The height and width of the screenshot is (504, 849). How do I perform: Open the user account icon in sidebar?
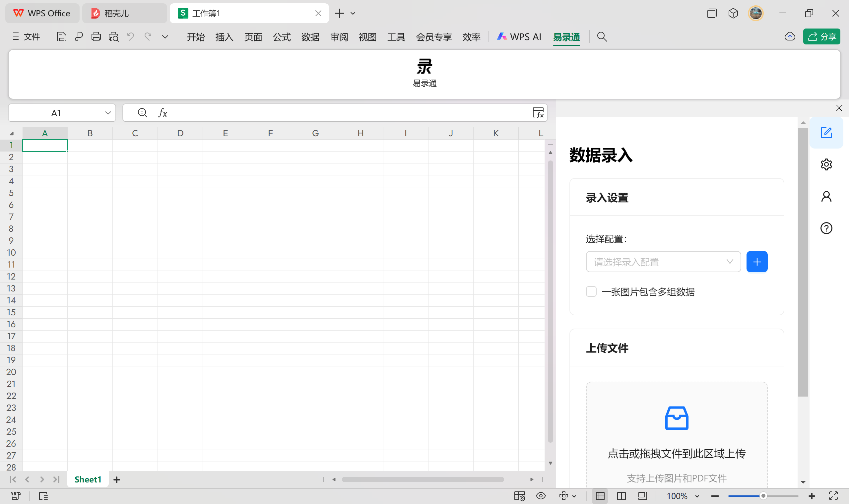click(x=826, y=196)
